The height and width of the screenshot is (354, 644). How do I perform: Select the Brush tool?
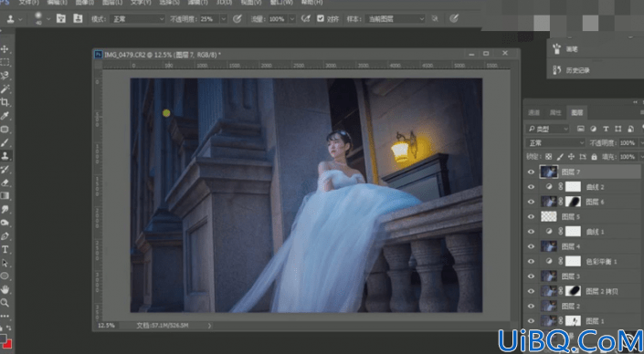tap(5, 142)
